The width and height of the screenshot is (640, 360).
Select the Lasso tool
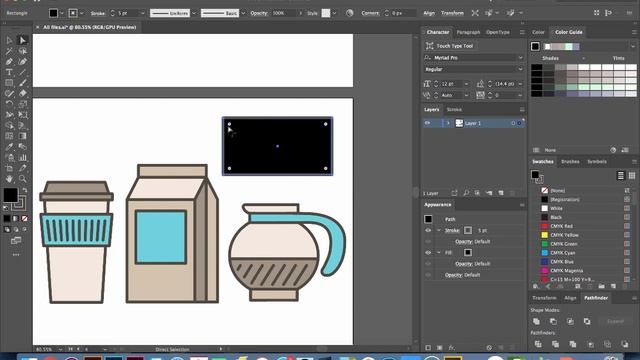(22, 51)
